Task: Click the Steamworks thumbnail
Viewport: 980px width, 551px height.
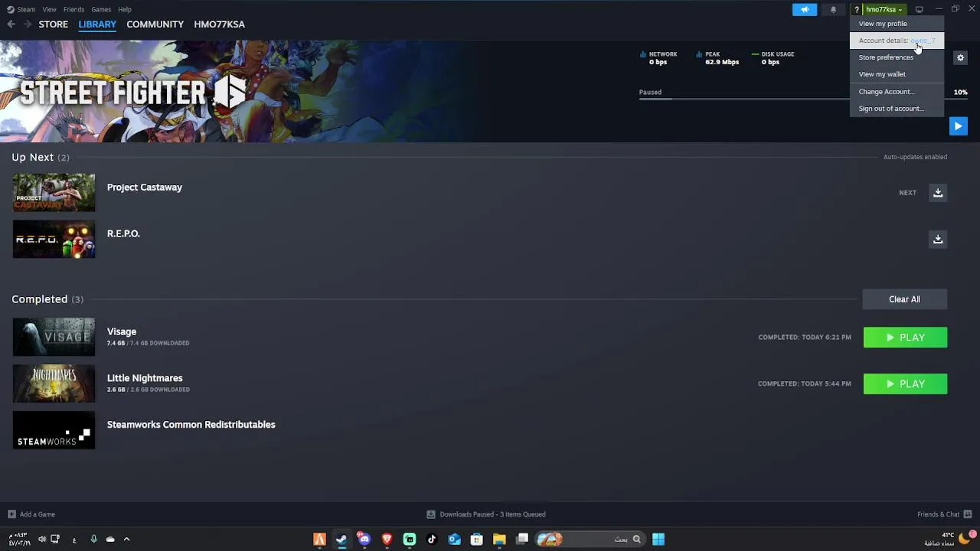Action: (x=54, y=430)
